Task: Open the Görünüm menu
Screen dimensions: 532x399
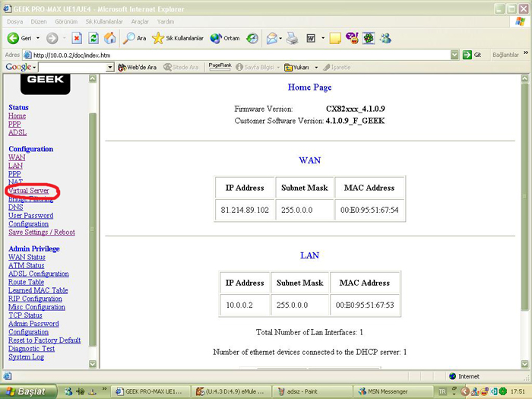Action: (66, 21)
